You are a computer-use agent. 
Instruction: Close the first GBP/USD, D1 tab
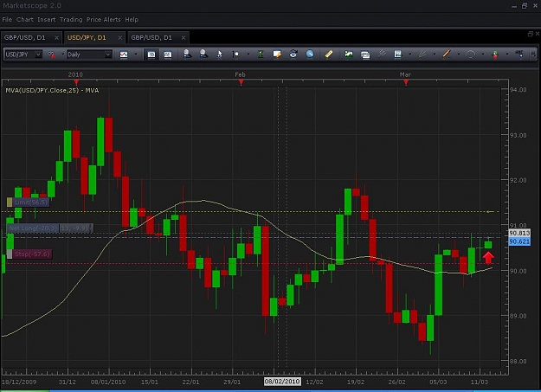pyautogui.click(x=56, y=37)
